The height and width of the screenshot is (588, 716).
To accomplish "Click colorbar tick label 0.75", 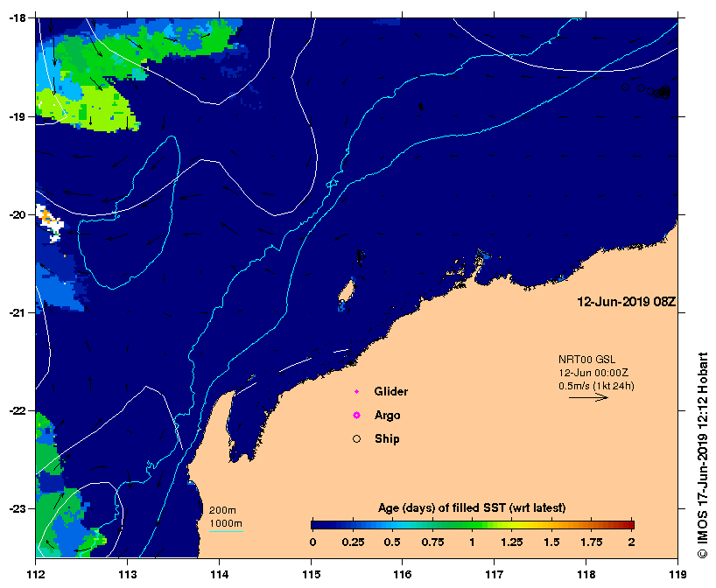I will (432, 542).
